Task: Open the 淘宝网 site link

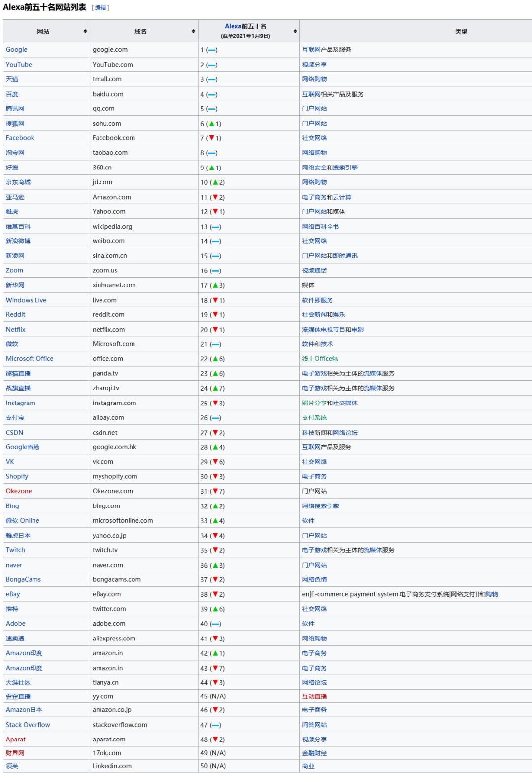Action: click(x=15, y=153)
